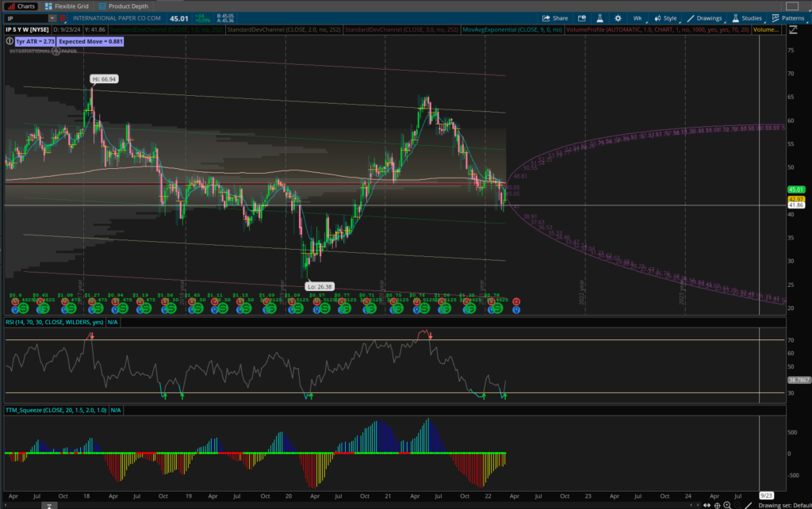812x509 pixels.
Task: Open the Style dropdown menu
Action: tap(670, 17)
